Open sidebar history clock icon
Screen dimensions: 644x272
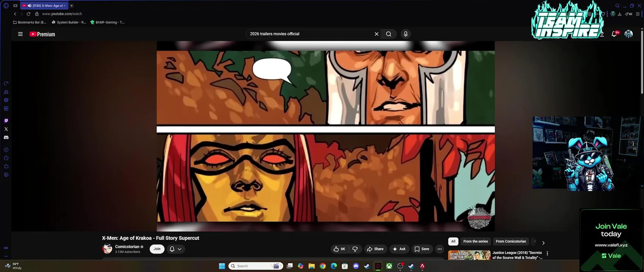tap(6, 158)
